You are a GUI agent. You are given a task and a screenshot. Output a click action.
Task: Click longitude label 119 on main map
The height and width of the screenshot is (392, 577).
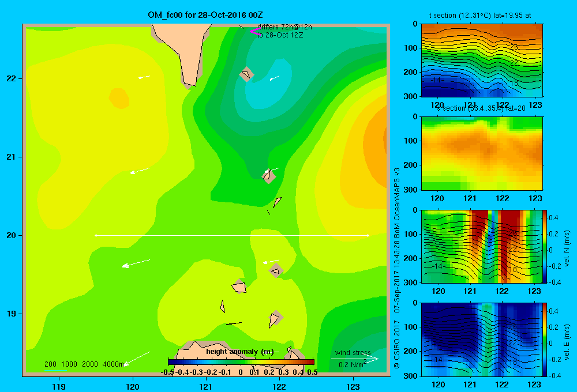59,386
